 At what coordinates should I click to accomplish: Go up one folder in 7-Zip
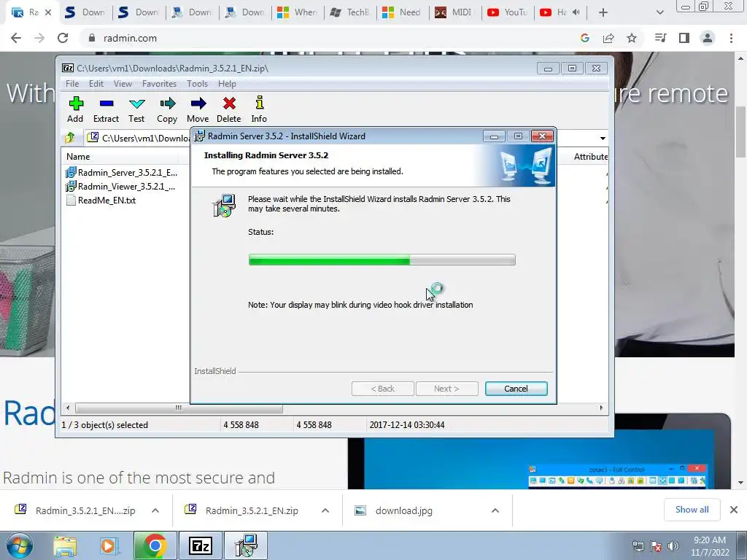click(70, 138)
